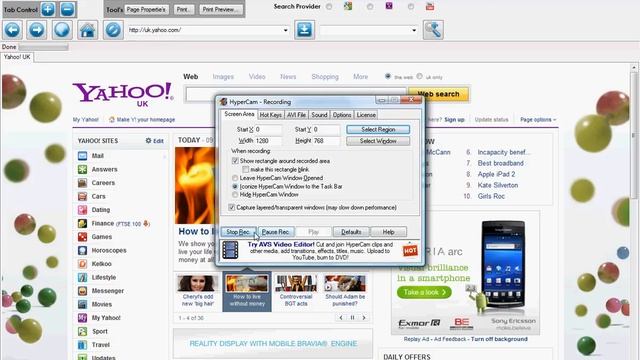This screenshot has height=360, width=640.
Task: Go back with the browser back arrow
Action: pyautogui.click(x=12, y=30)
